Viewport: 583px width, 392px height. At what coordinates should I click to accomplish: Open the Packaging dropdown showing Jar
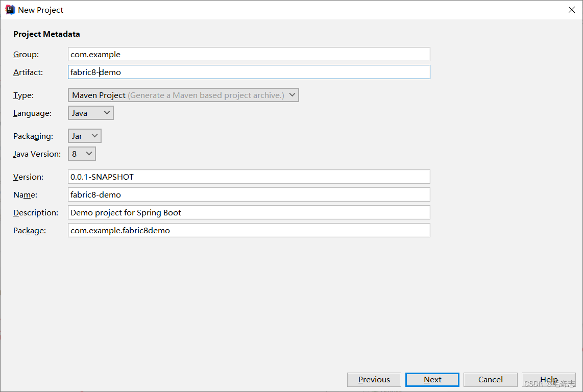tap(85, 136)
